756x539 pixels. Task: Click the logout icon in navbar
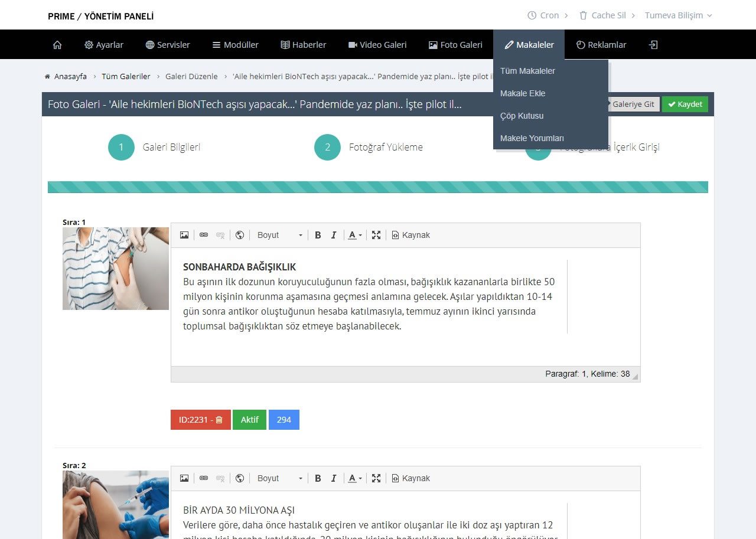point(653,45)
